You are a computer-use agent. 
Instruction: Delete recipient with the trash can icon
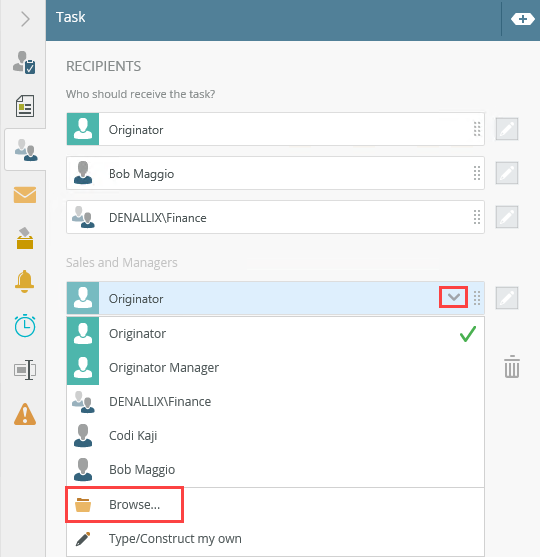[512, 367]
